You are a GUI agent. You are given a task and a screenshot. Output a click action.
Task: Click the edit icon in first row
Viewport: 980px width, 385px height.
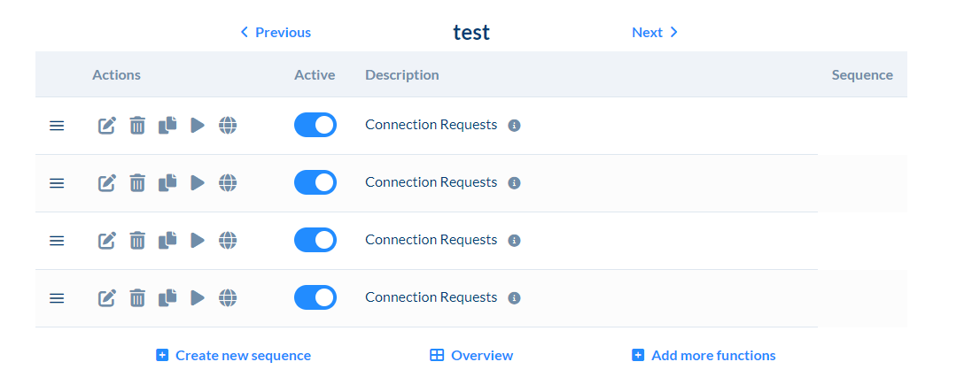107,126
